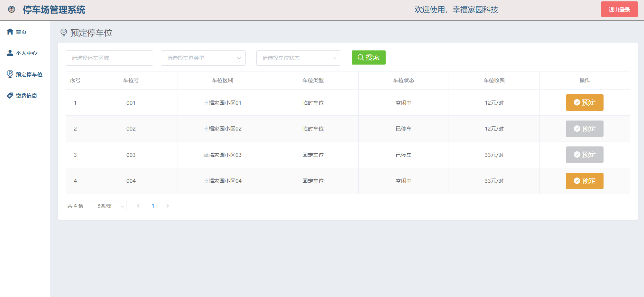Click 空闲中 status in row 001
The width and height of the screenshot is (644, 297).
tap(404, 103)
